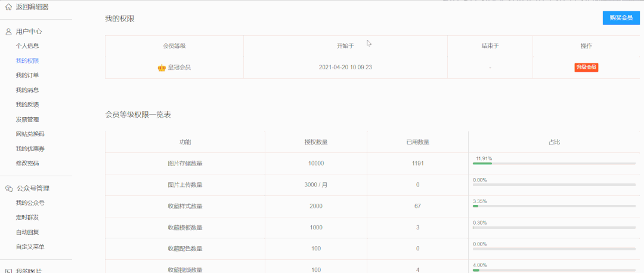Open 发票管理 page
The image size is (644, 273).
point(27,119)
